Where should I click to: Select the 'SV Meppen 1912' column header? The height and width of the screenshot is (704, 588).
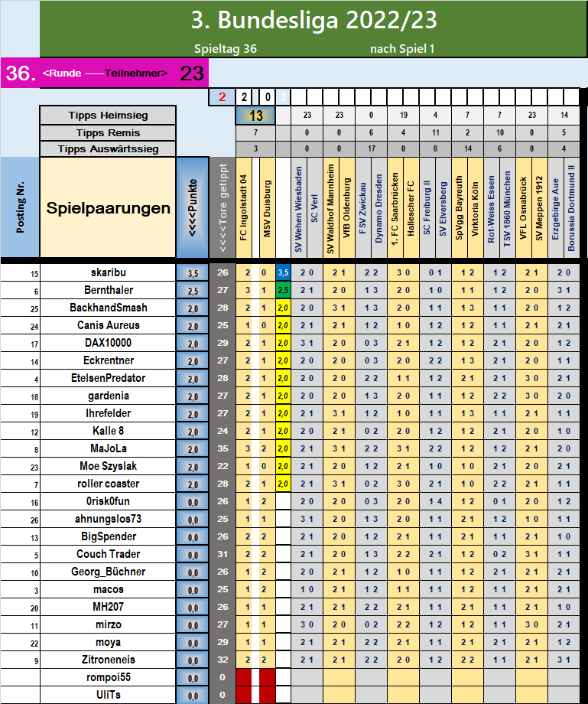point(539,207)
